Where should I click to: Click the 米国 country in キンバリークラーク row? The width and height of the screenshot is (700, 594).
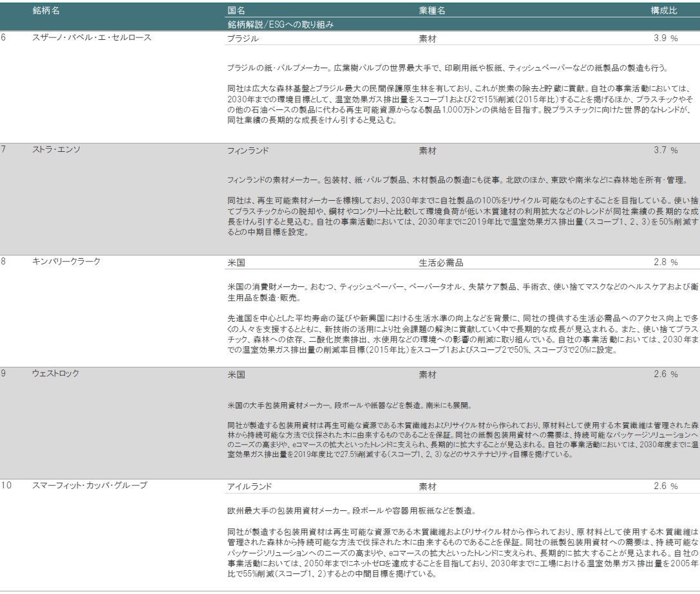click(236, 263)
